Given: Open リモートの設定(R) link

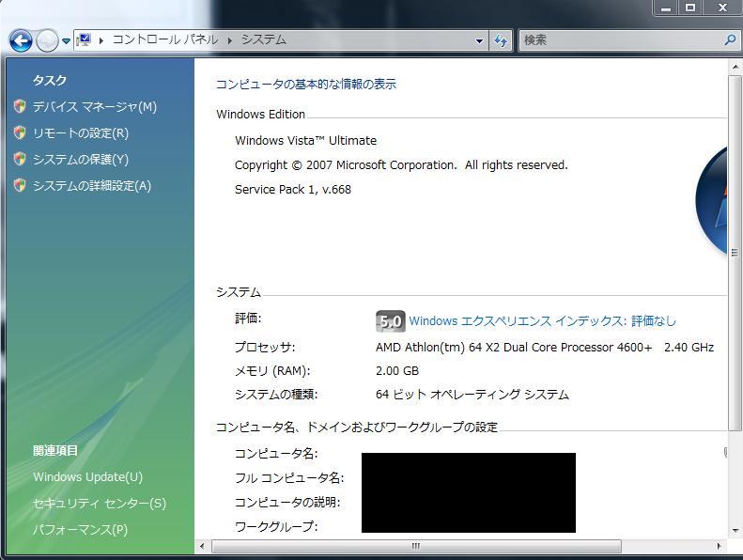Looking at the screenshot, I should [x=81, y=133].
